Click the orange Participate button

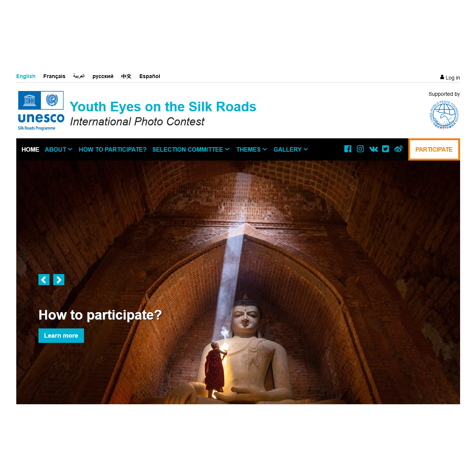point(434,149)
